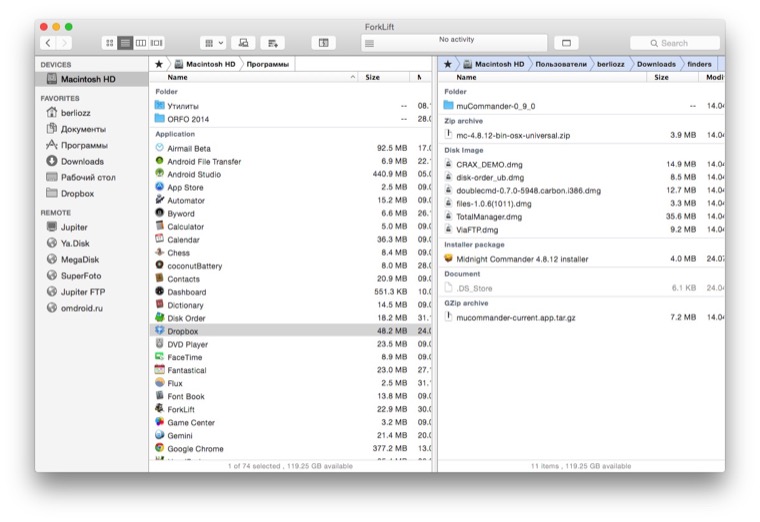The width and height of the screenshot is (760, 522).
Task: Select ForkLift application
Action: [x=290, y=410]
